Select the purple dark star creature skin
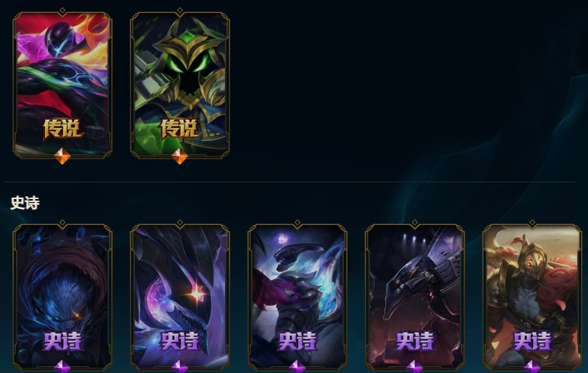The width and height of the screenshot is (588, 373). point(180,297)
